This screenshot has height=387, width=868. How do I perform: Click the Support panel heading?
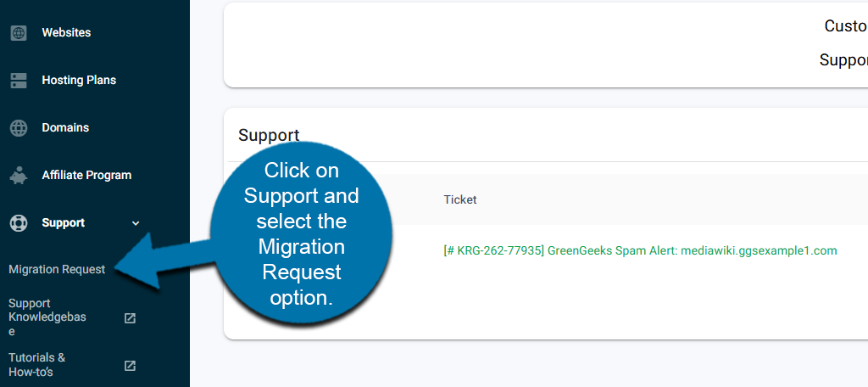(x=269, y=135)
